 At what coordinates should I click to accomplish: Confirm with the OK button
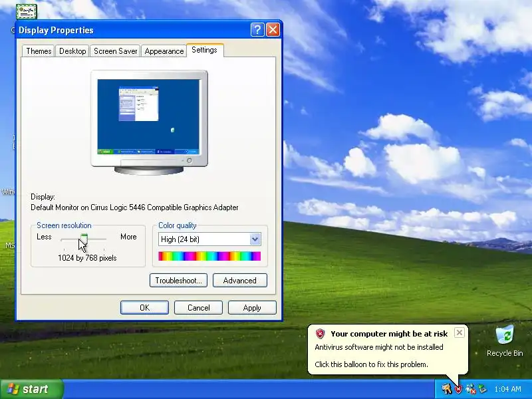pos(144,308)
